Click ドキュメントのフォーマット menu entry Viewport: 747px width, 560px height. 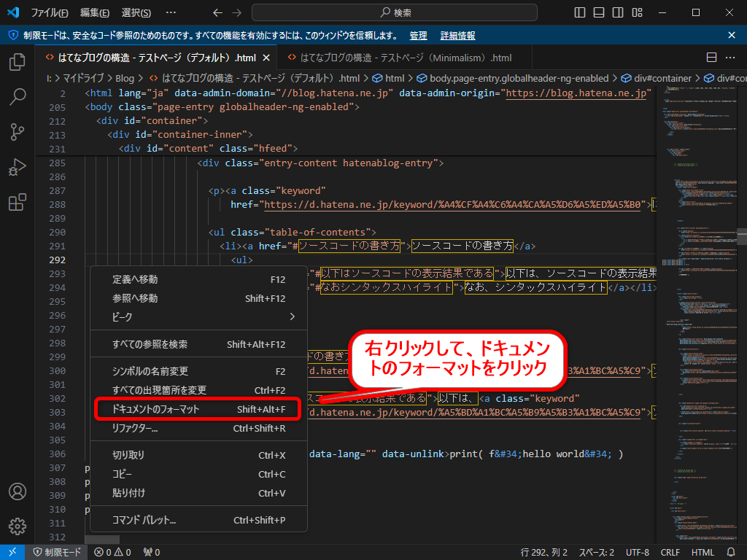click(x=198, y=409)
